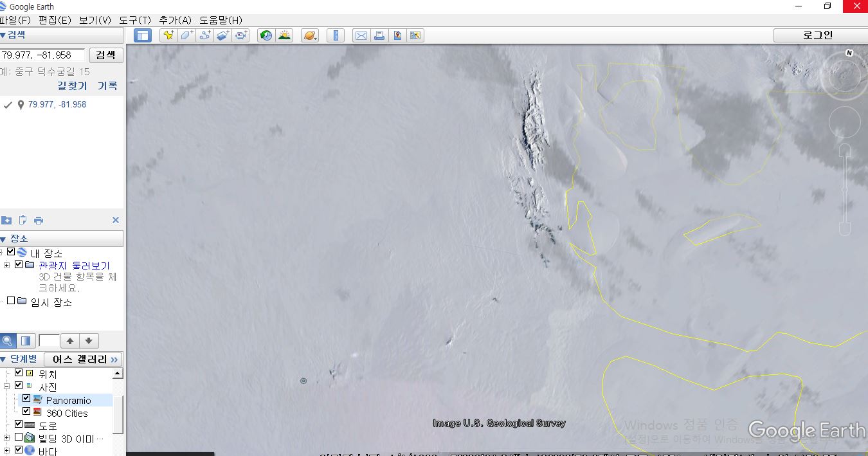Image resolution: width=868 pixels, height=456 pixels.
Task: Open the 보기(V) menu
Action: tap(95, 20)
